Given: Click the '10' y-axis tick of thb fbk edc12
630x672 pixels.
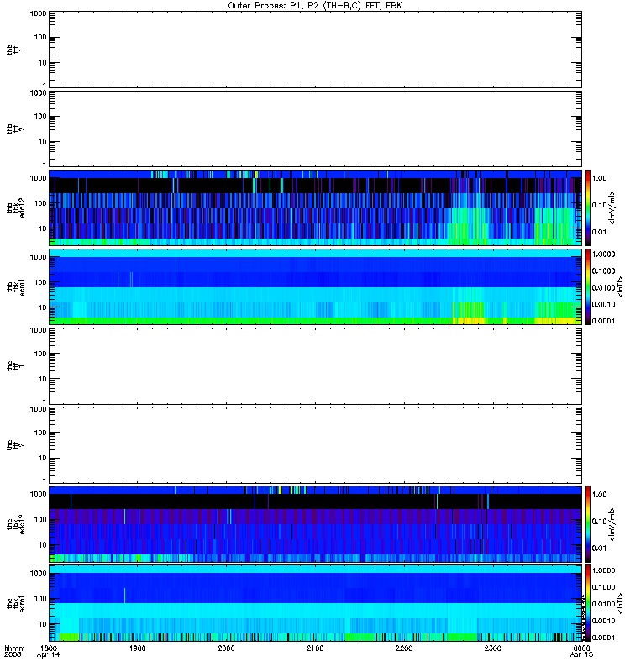Looking at the screenshot, I should (x=43, y=228).
